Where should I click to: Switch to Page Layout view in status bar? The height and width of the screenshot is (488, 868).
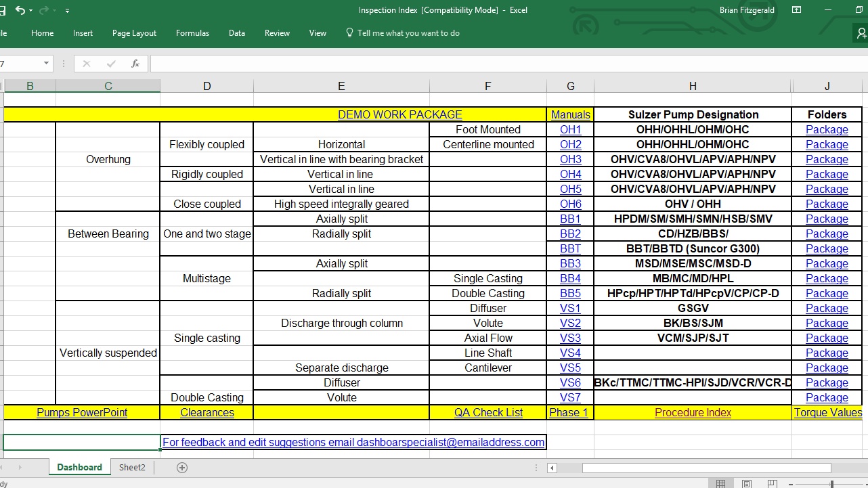tap(747, 484)
